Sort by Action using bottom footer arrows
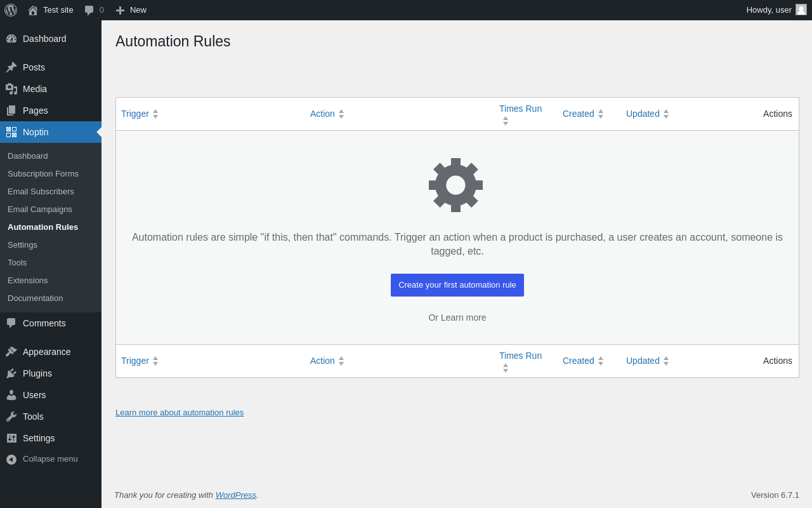Image resolution: width=812 pixels, height=508 pixels. point(341,361)
